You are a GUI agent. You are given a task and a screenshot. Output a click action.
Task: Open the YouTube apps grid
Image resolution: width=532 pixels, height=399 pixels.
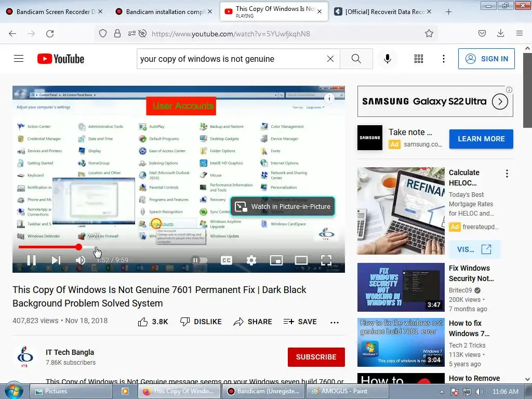[x=419, y=59]
